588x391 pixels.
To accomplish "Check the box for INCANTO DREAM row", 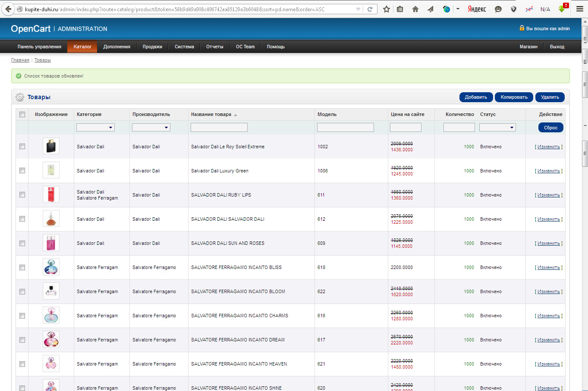I will [x=22, y=340].
